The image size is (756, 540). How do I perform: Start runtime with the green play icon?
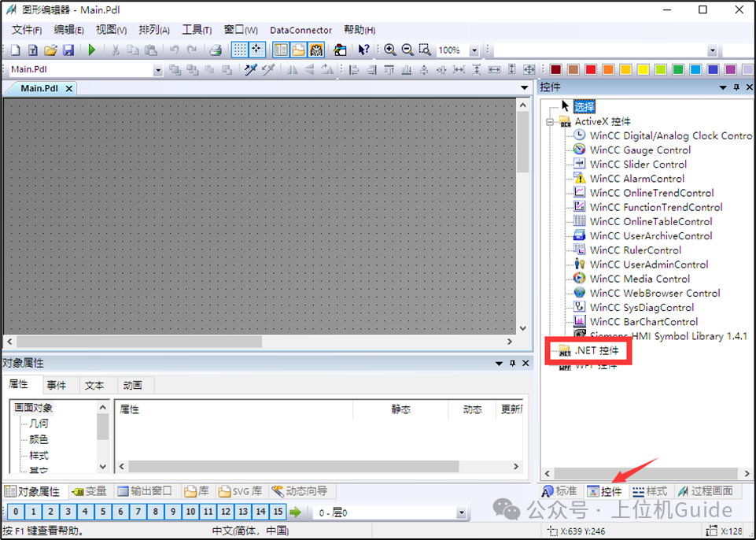91,50
